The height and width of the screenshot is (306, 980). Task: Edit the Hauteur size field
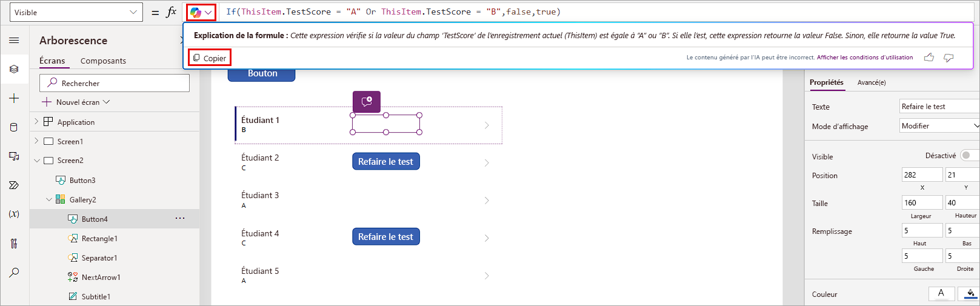pos(963,203)
